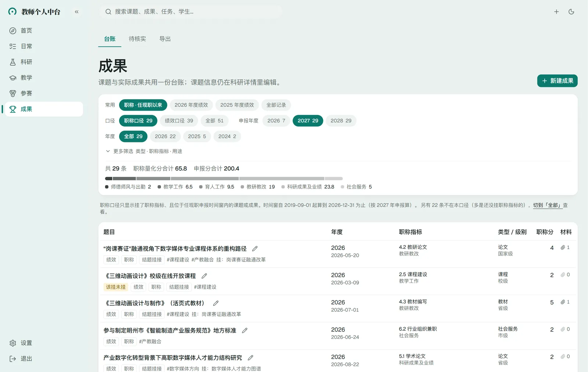
Task: Click 科研成果及业绩 bar segment
Action: pyautogui.click(x=282, y=178)
